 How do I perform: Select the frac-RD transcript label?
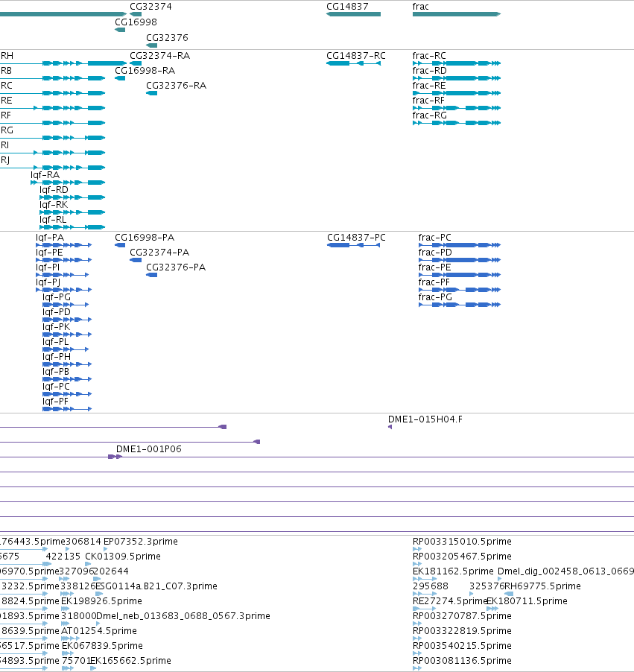[x=430, y=70]
